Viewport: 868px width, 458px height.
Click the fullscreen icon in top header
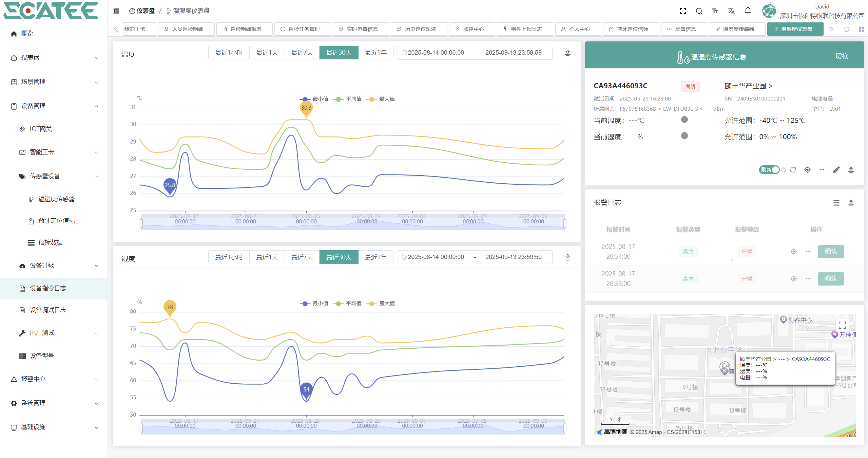point(683,11)
